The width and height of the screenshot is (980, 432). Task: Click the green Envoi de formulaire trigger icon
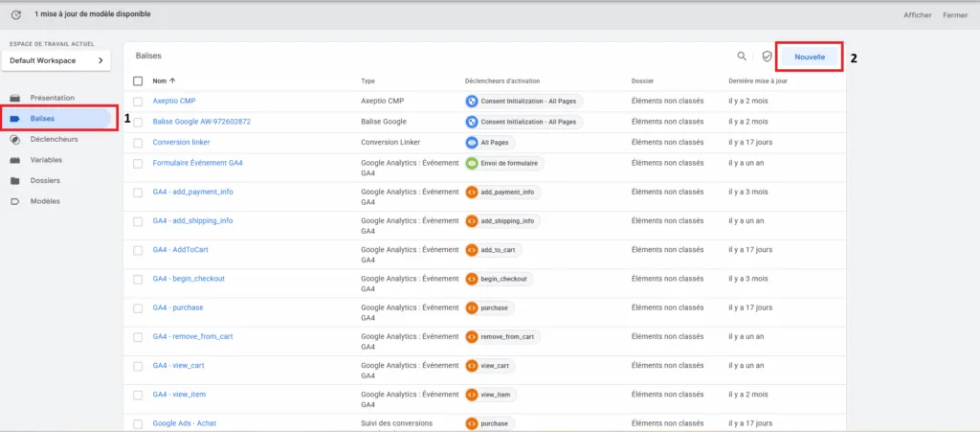click(472, 163)
